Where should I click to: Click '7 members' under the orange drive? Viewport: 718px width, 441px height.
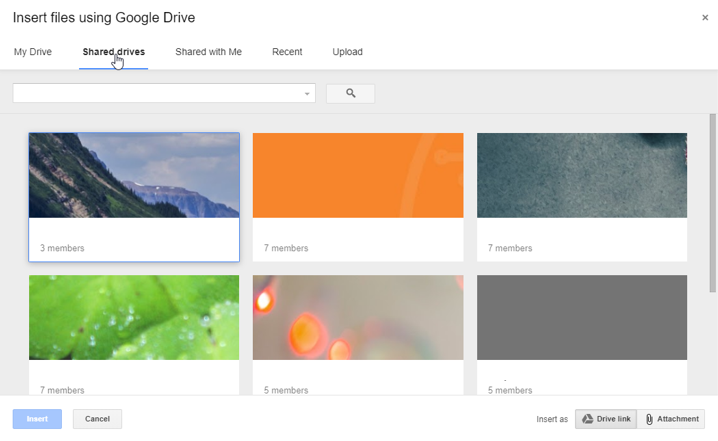[286, 248]
